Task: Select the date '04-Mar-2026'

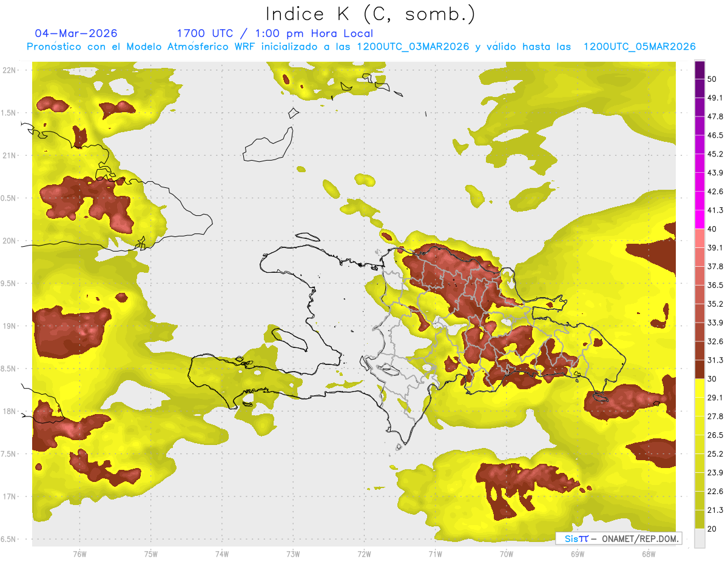Action: 76,33
